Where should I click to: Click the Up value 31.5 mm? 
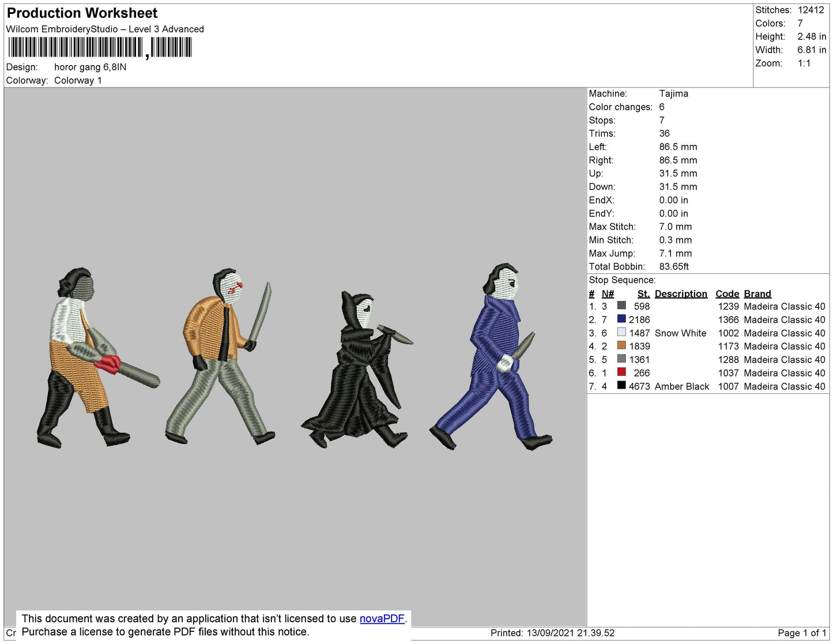[x=679, y=173]
